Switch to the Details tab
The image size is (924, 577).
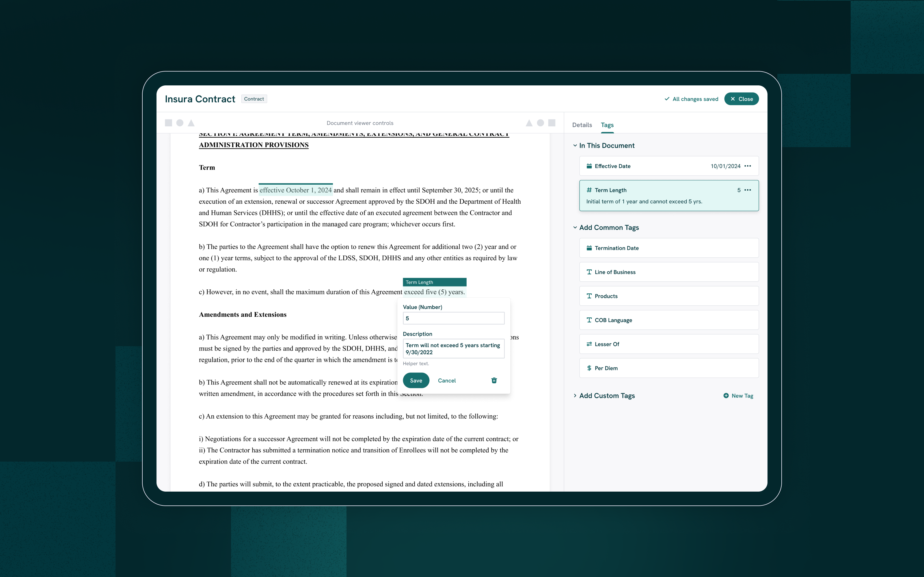(x=582, y=125)
